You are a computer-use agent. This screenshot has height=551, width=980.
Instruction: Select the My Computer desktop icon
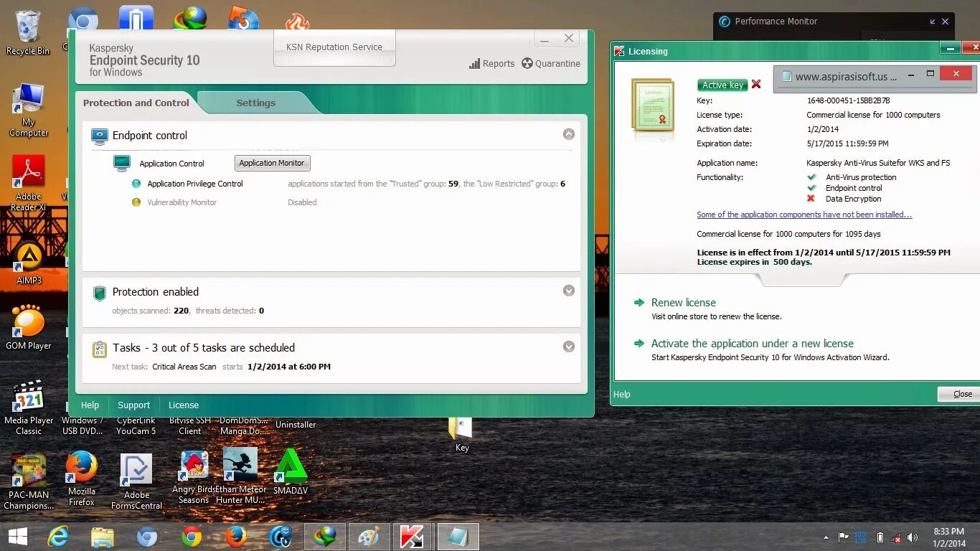(28, 110)
